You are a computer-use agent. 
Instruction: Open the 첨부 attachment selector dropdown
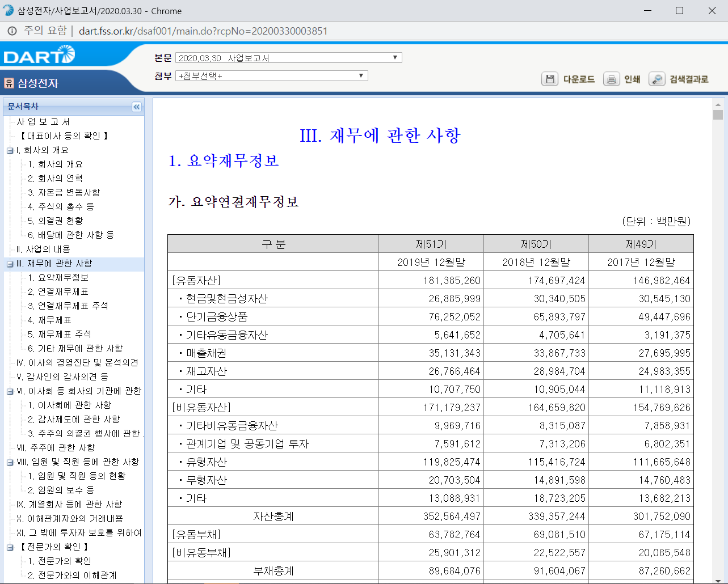coord(272,76)
